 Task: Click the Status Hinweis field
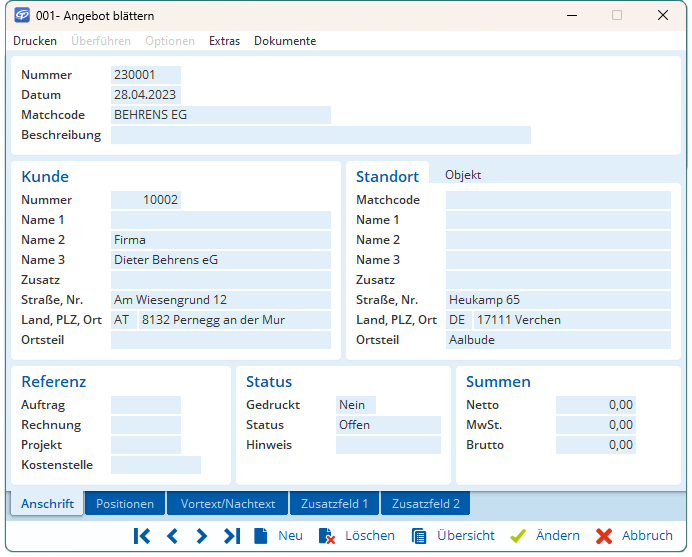point(388,445)
